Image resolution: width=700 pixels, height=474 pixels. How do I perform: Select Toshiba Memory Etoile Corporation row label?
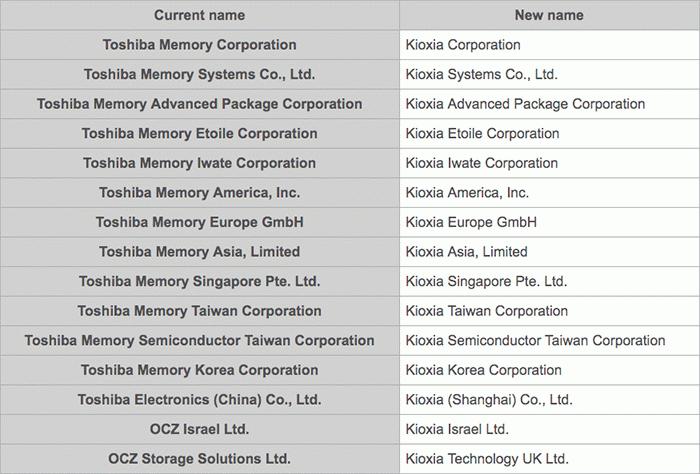pyautogui.click(x=199, y=134)
